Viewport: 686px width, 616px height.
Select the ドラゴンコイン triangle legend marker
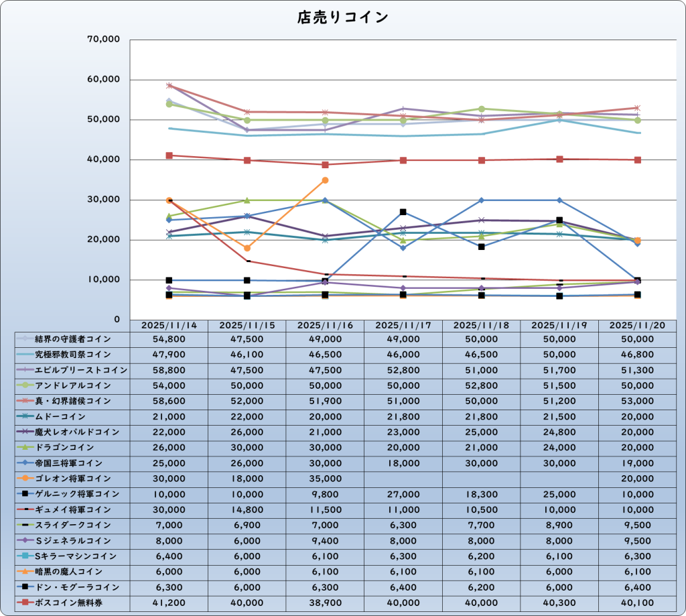[x=25, y=447]
